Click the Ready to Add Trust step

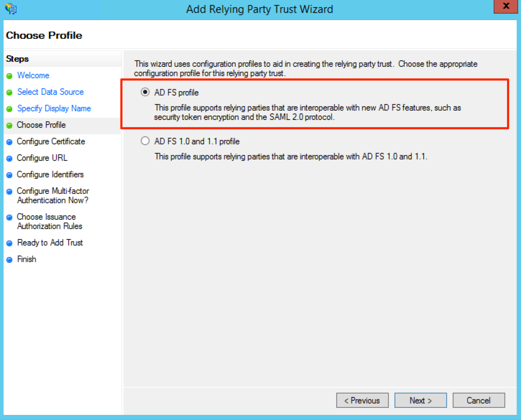pos(50,243)
